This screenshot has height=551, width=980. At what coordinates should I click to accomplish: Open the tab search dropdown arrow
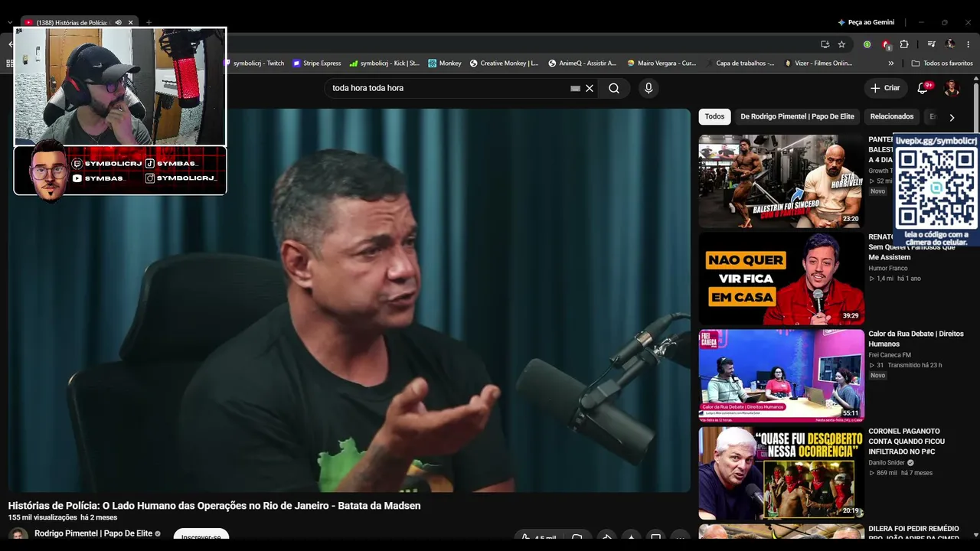[9, 23]
